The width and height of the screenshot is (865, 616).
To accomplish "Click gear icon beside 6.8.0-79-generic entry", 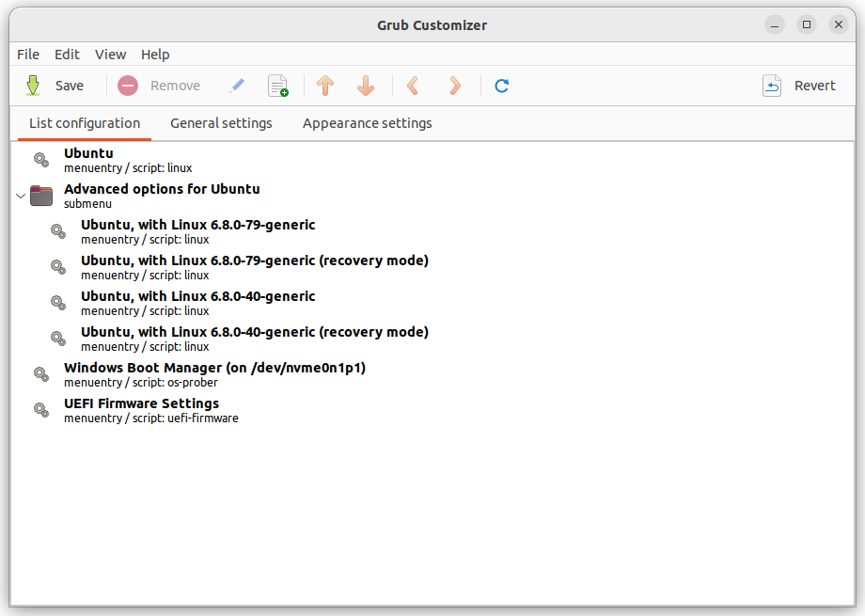I will pyautogui.click(x=58, y=231).
